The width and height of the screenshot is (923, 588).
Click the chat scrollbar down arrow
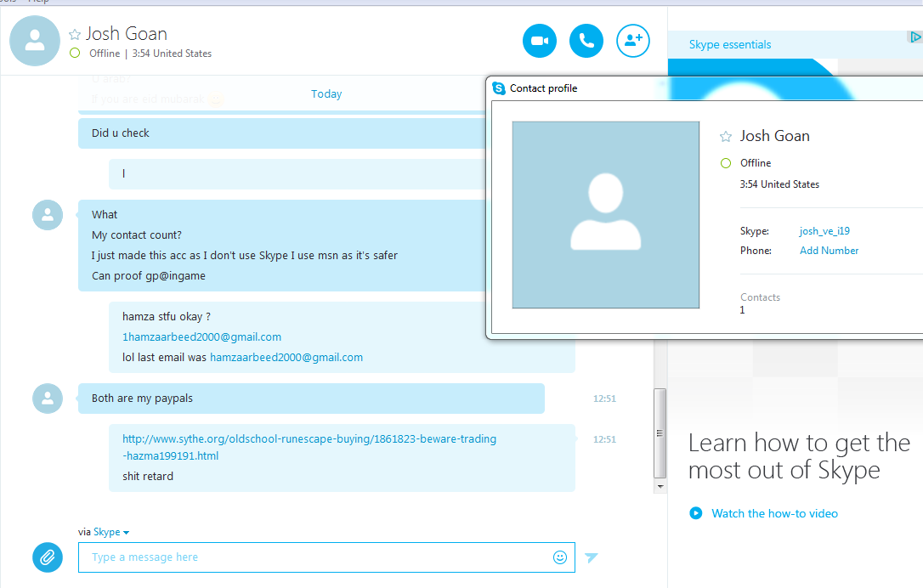[660, 487]
